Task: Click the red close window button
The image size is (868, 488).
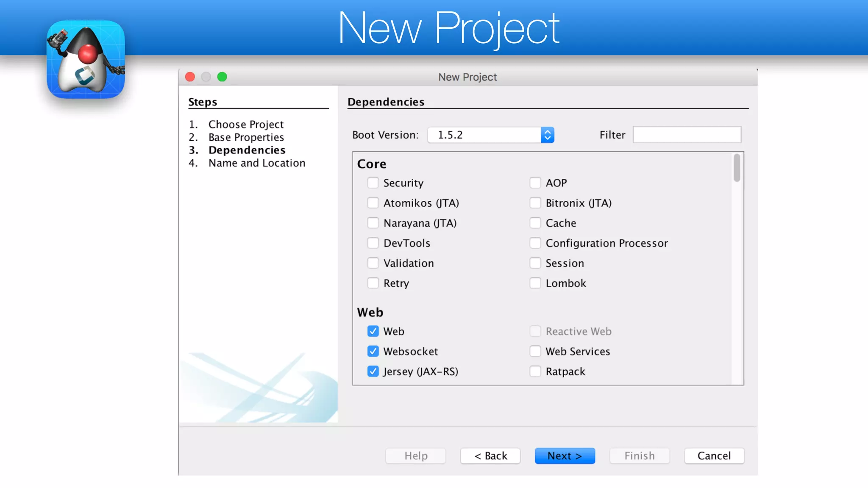Action: [x=190, y=77]
